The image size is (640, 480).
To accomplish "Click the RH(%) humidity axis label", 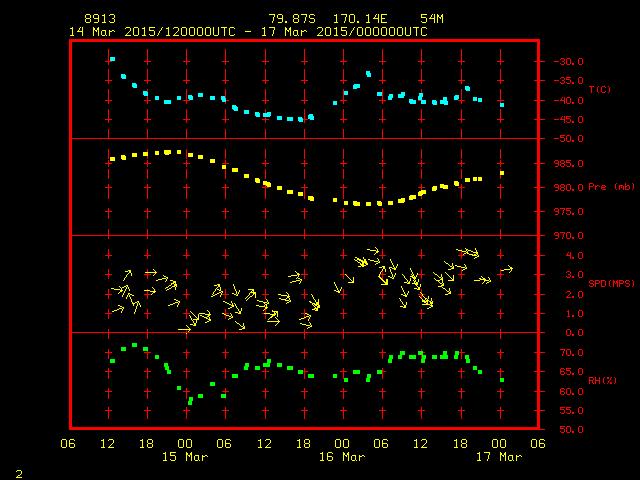I will [x=602, y=380].
